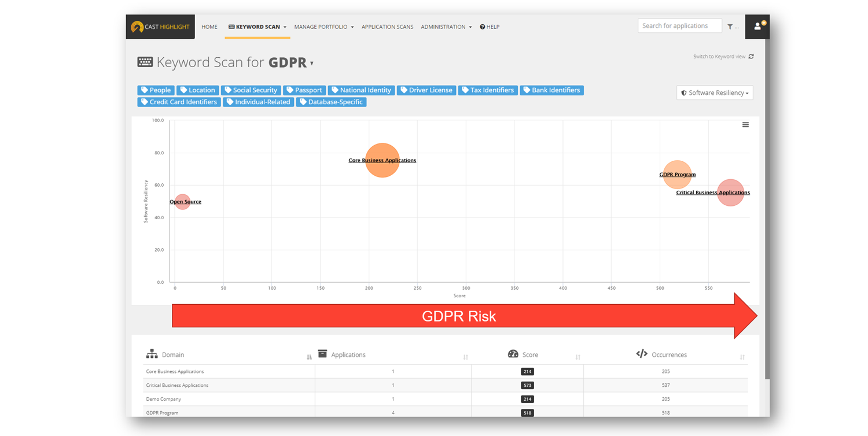Click the Core Business Applications bubble label
The image size is (868, 436).
tap(382, 160)
